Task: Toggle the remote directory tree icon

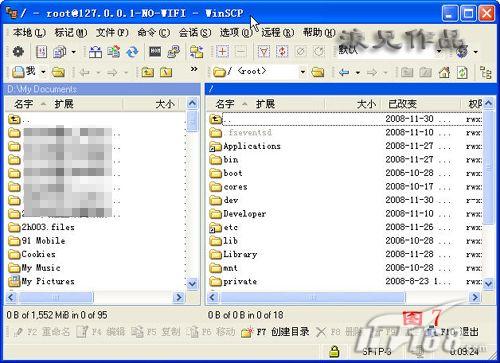Action: tap(486, 72)
